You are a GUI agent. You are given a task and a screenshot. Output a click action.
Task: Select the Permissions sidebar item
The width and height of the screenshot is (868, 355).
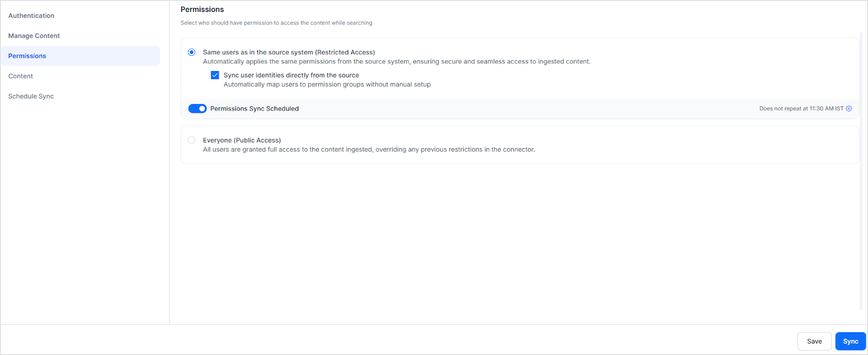tap(27, 56)
